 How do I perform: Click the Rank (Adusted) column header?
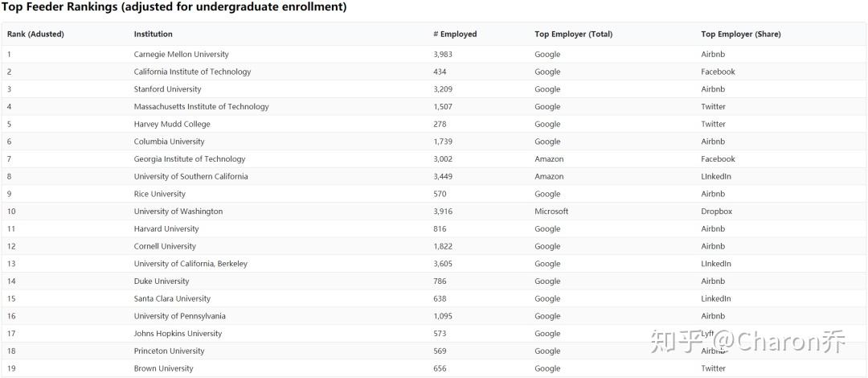tap(35, 35)
